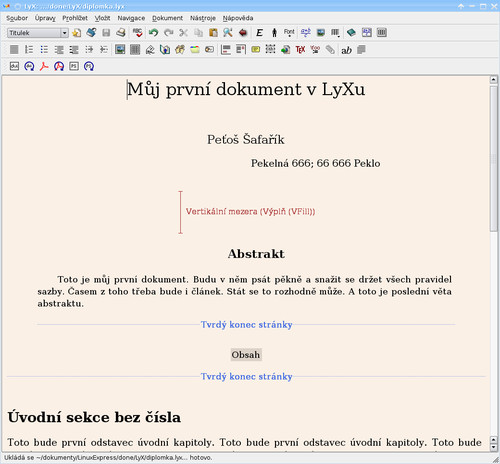Click the green Undo arrow
500x464 pixels.
click(x=153, y=33)
